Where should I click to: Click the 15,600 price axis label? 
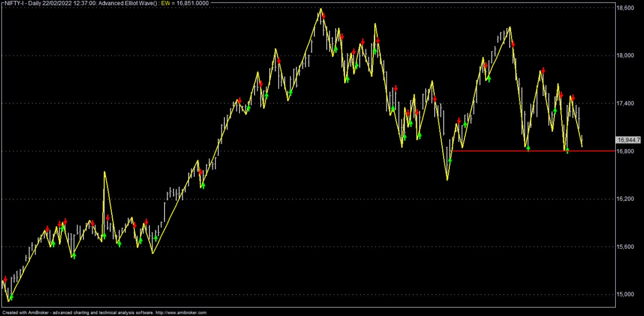click(x=626, y=247)
